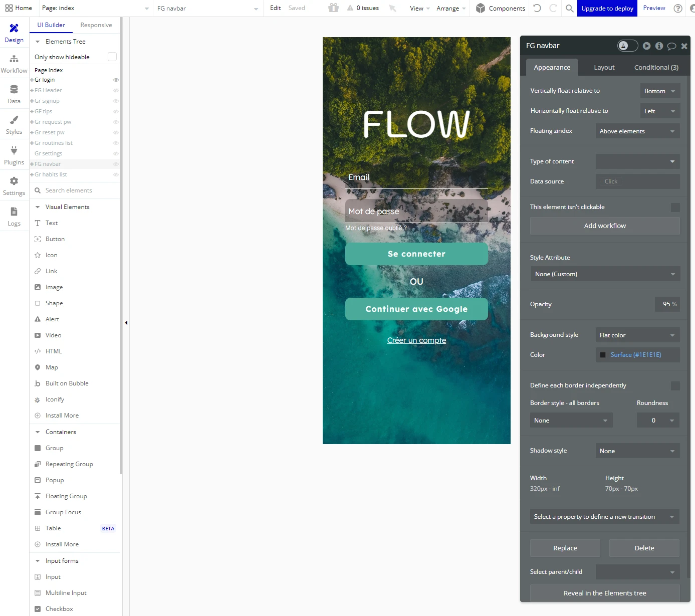The image size is (695, 616).
Task: Click the search magnifier in toolbar
Action: [570, 8]
